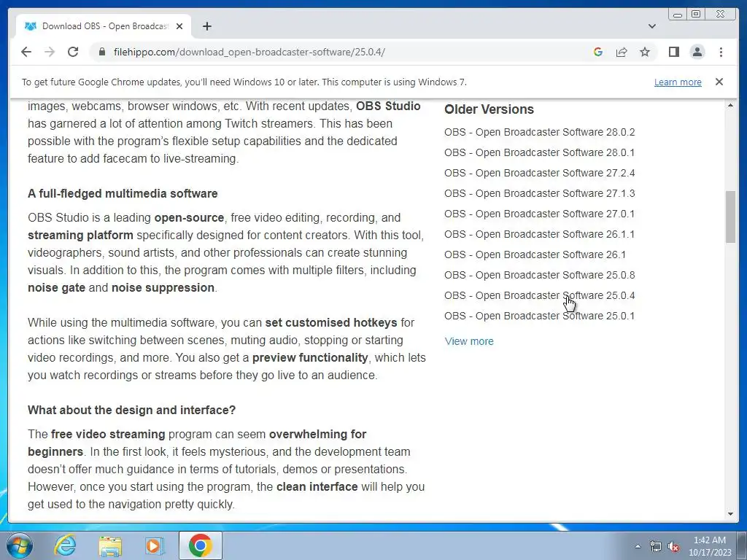The height and width of the screenshot is (560, 747).
Task: Select the Download OBS browser tab
Action: tap(104, 26)
